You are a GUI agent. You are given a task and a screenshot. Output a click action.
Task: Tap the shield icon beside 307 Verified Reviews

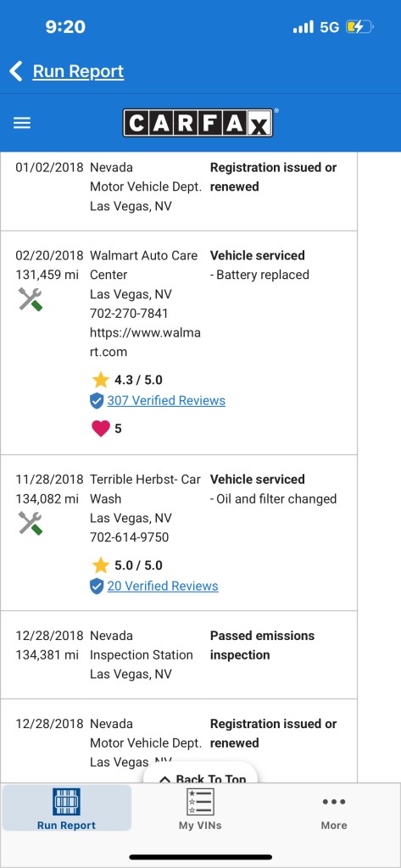97,401
